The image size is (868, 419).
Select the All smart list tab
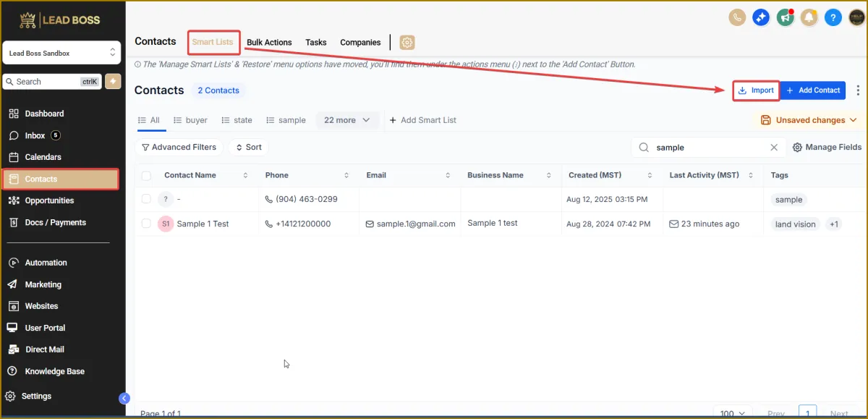[149, 120]
